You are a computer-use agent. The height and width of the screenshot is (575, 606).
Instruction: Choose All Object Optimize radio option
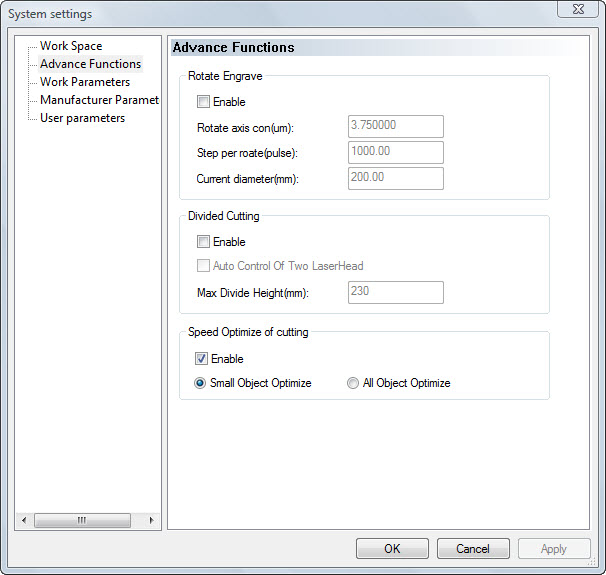click(x=352, y=383)
